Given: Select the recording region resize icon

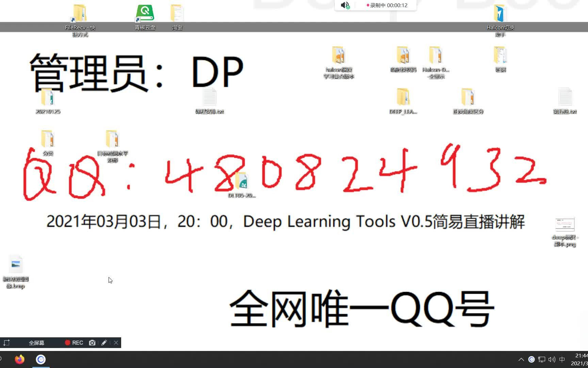Looking at the screenshot, I should [6, 342].
